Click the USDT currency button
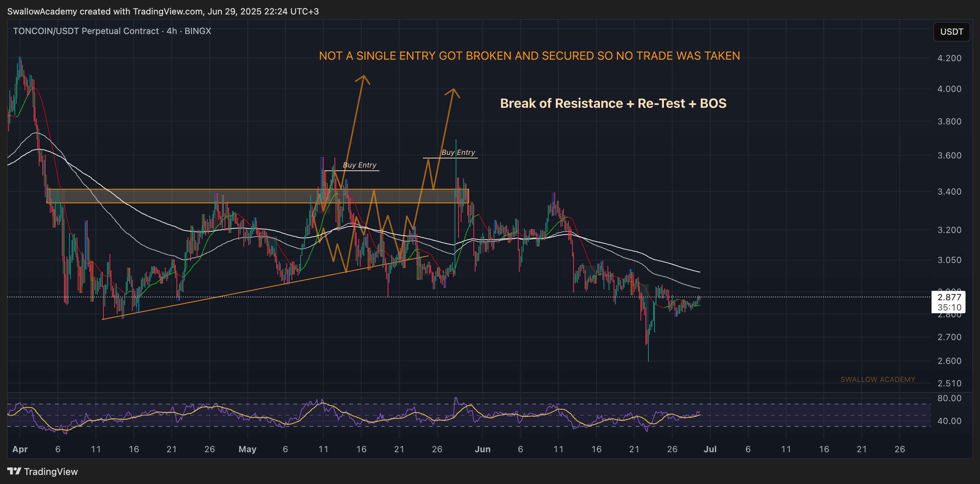Screen dimensions: 980x484 coord(951,31)
